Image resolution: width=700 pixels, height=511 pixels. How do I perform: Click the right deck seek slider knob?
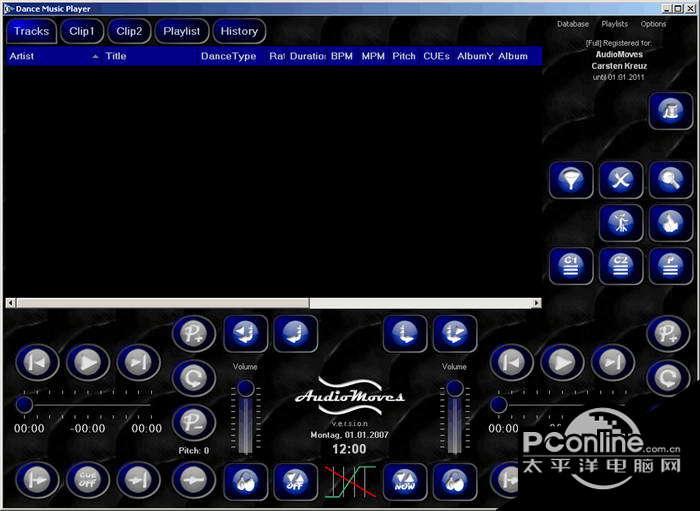(498, 405)
